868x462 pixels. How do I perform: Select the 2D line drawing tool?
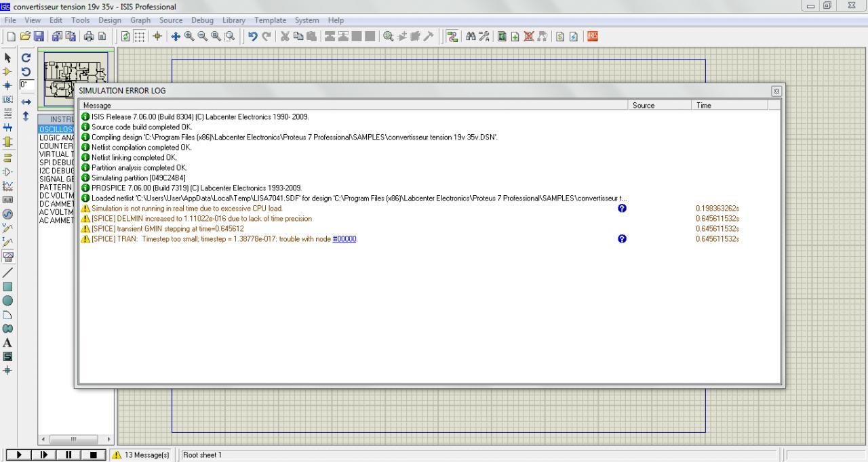click(x=8, y=272)
